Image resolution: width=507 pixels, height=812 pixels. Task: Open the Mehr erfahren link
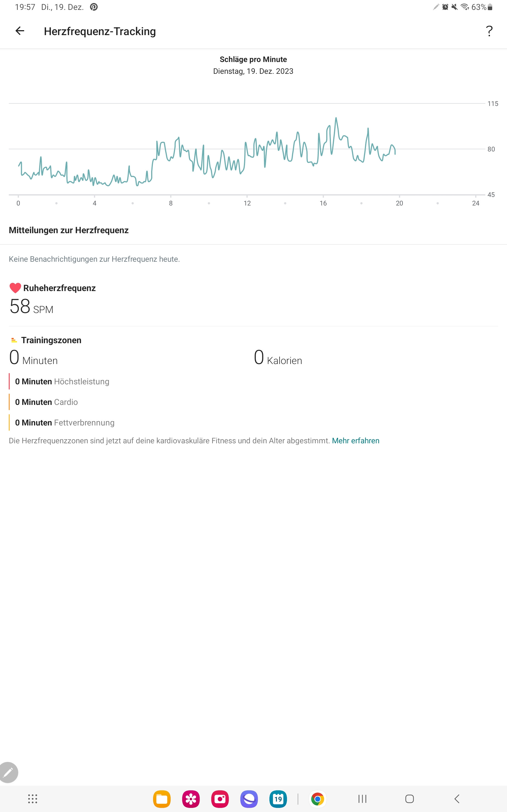(x=356, y=441)
